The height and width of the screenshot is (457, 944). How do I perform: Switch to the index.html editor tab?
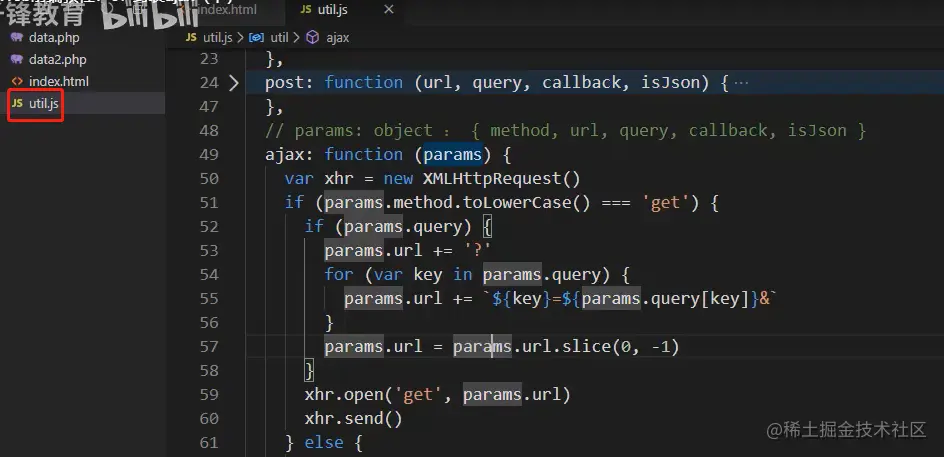(226, 10)
